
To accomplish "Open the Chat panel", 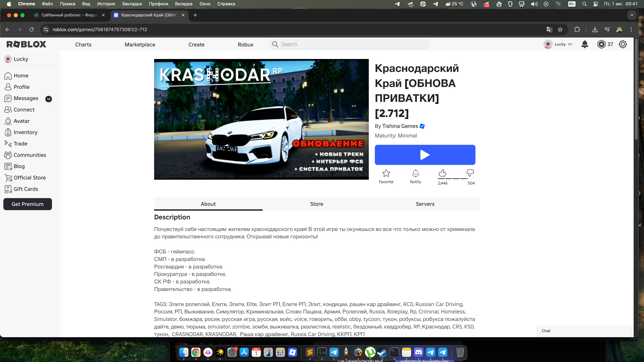I will tap(584, 331).
